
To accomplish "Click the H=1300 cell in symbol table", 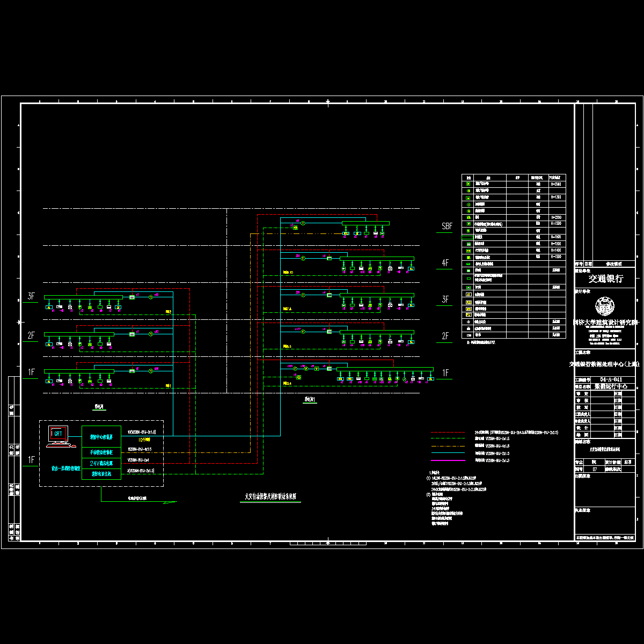I will tap(557, 197).
